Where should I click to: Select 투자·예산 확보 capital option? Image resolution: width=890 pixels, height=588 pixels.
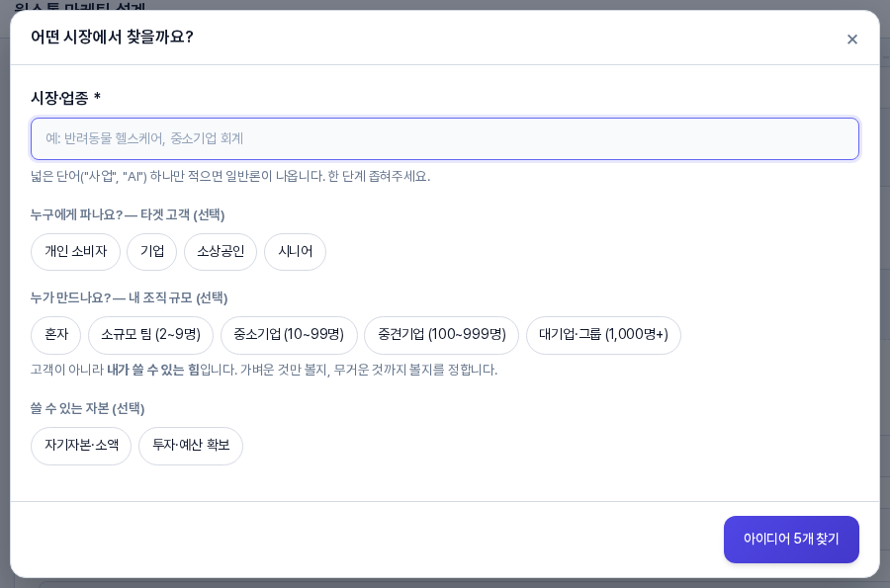pos(191,446)
